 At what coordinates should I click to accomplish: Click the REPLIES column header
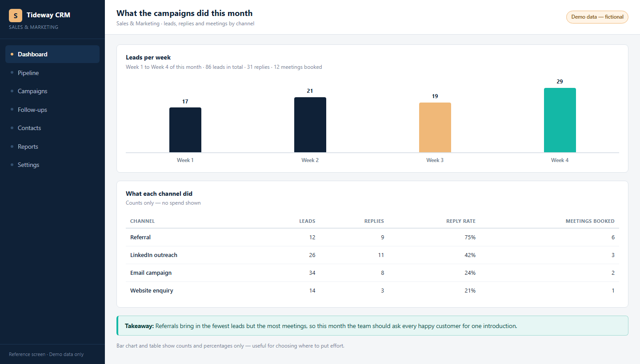[374, 221]
